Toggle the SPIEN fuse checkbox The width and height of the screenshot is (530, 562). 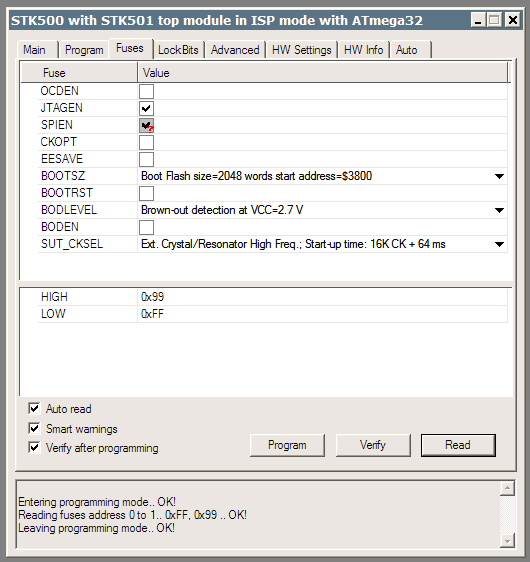click(x=146, y=125)
